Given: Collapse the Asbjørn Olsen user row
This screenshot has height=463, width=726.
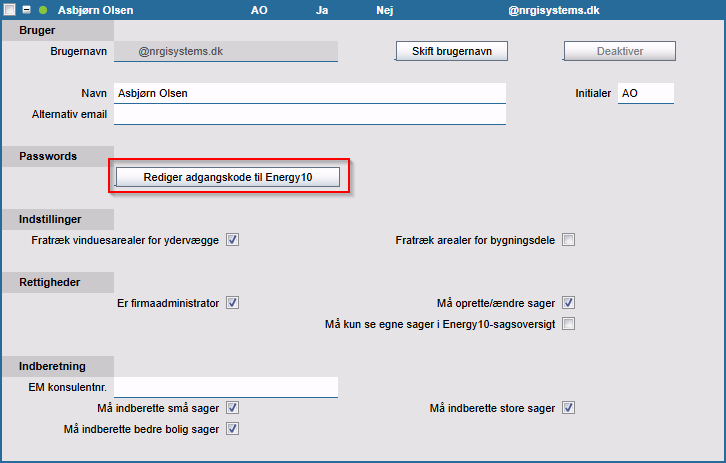Looking at the screenshot, I should (x=26, y=10).
